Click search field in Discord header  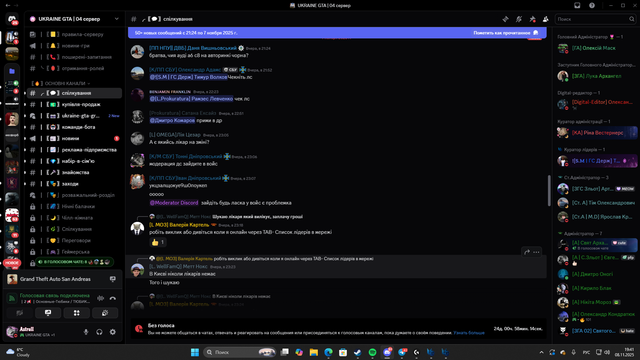click(x=595, y=19)
